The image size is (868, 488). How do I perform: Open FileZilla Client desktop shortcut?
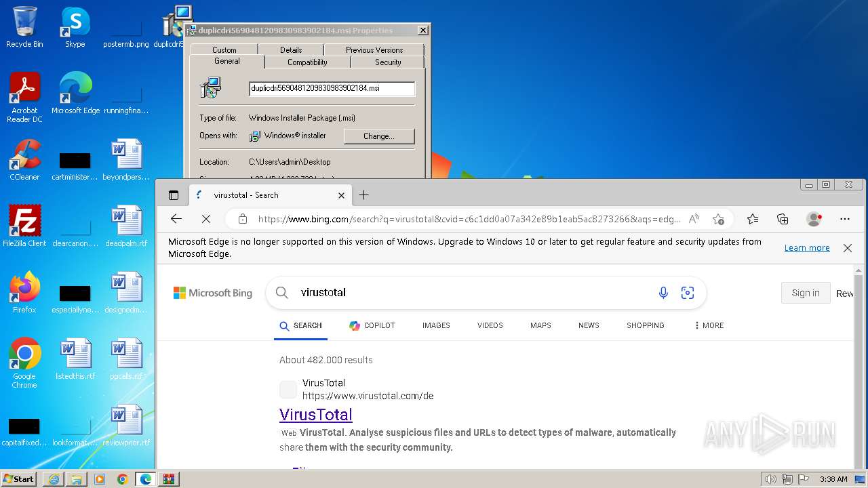(x=24, y=226)
